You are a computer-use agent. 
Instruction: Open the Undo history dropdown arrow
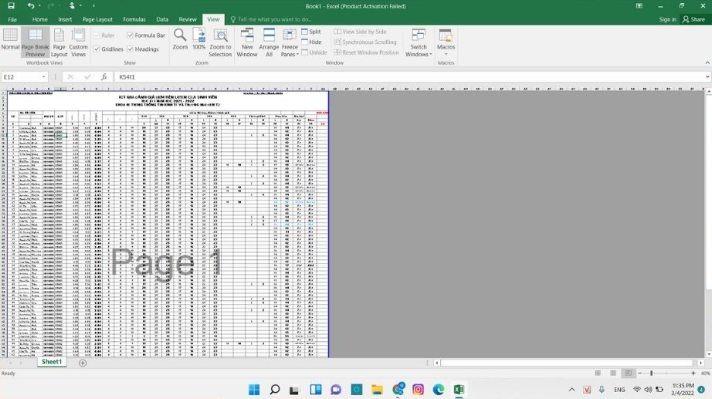[x=40, y=6]
